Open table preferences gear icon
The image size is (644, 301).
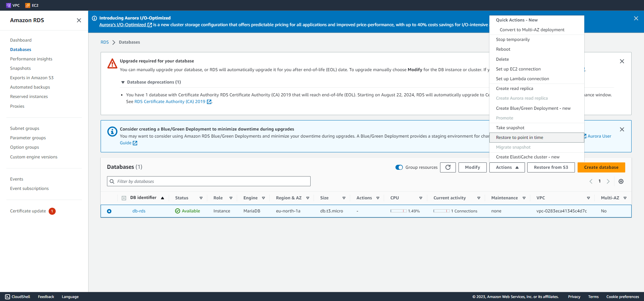[x=621, y=181]
